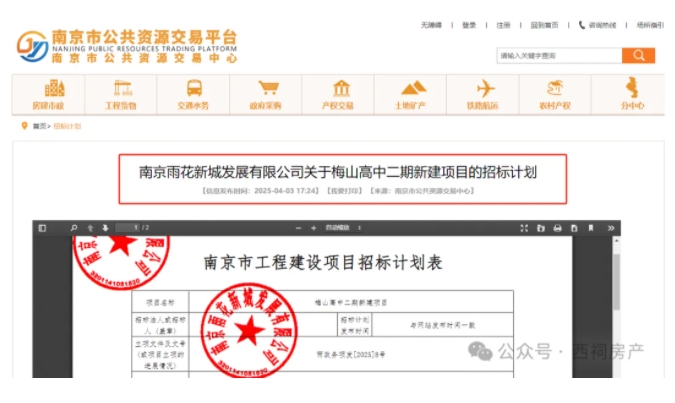Click the PDF find magnifier icon
Image resolution: width=675 pixels, height=403 pixels.
(x=73, y=228)
